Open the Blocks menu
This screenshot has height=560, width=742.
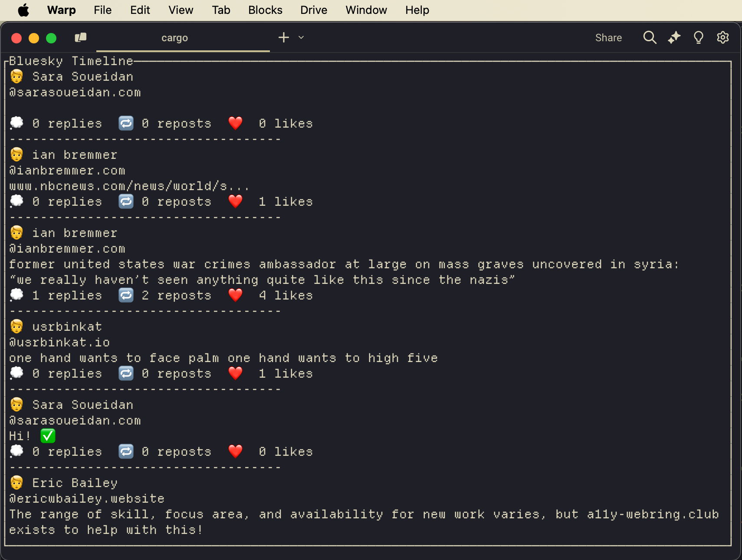(x=265, y=10)
